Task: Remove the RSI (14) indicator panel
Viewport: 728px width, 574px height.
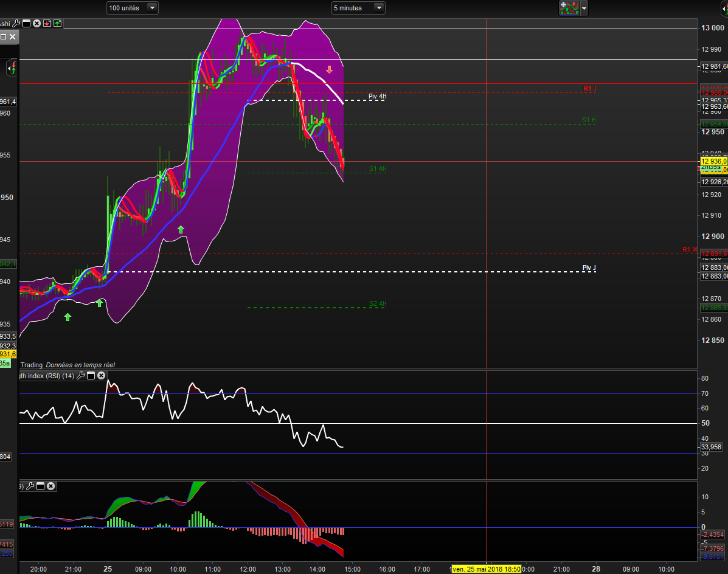Action: coord(101,376)
